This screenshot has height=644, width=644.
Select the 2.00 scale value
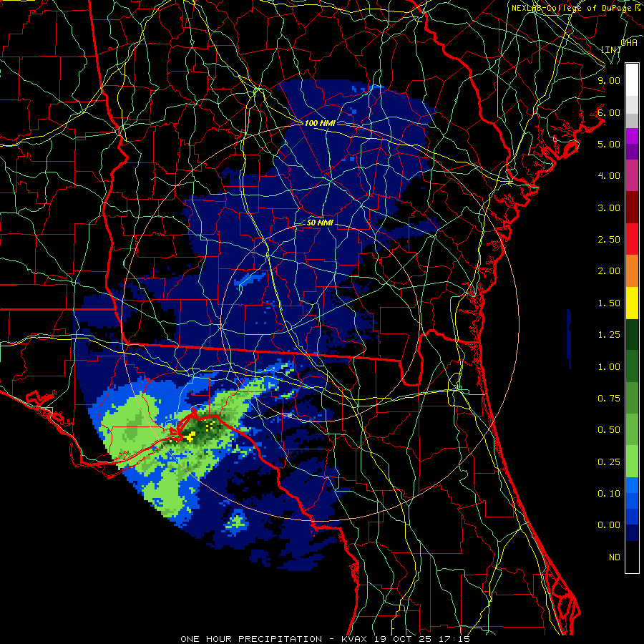coord(609,271)
